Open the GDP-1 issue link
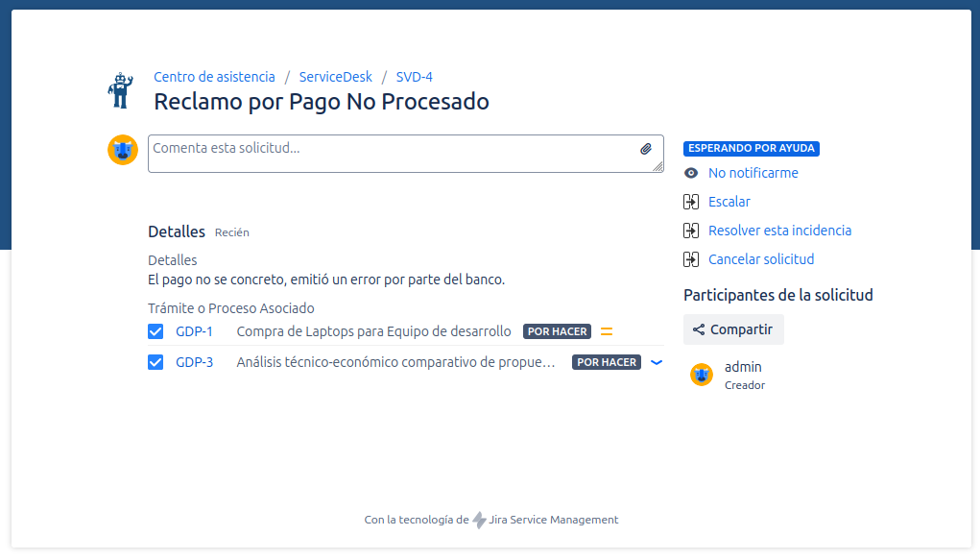The width and height of the screenshot is (980, 560). click(x=193, y=330)
